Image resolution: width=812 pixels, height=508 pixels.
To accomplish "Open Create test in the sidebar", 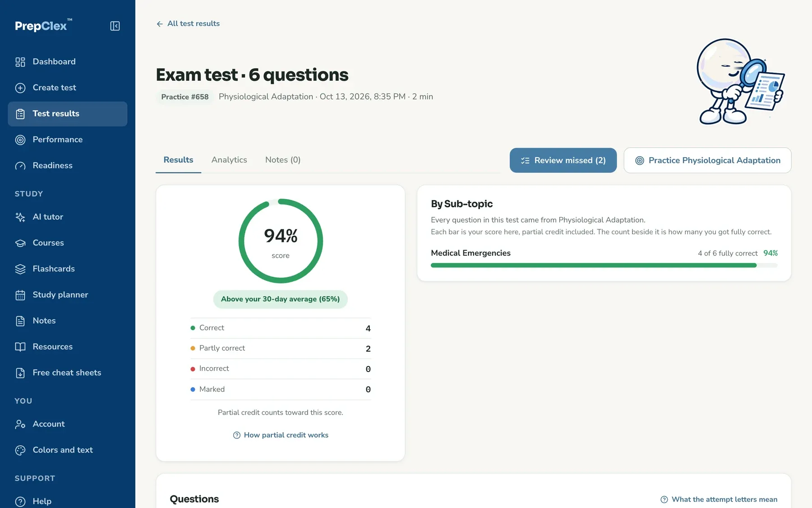I will (x=68, y=88).
